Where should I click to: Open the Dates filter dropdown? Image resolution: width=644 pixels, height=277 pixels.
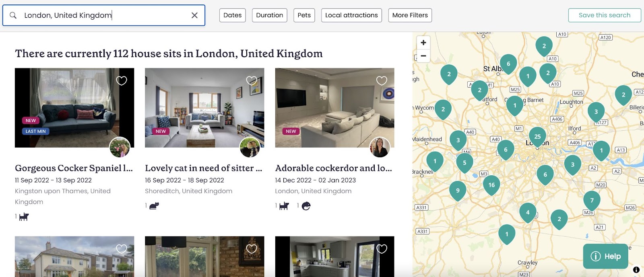(x=233, y=15)
